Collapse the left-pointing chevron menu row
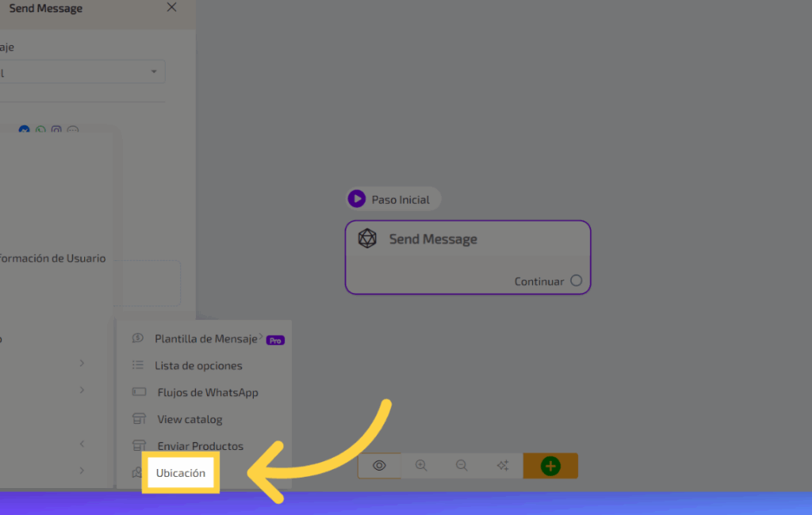Image resolution: width=812 pixels, height=515 pixels. pyautogui.click(x=82, y=444)
